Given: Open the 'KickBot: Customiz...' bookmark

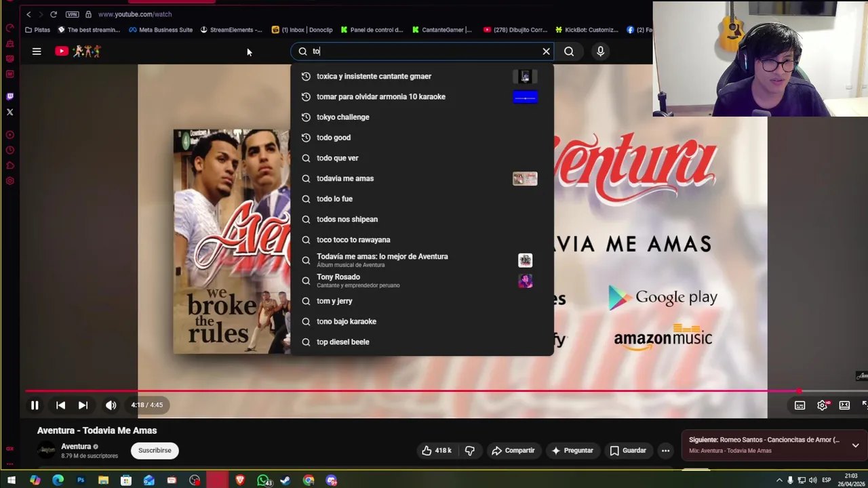Looking at the screenshot, I should click(587, 30).
